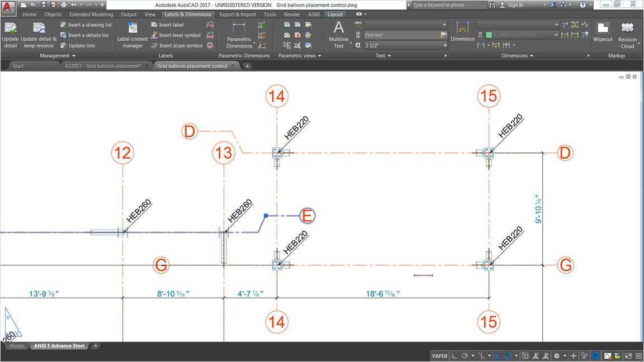Click the Plot printer icon in quick access
Screen dimensions: 644x362
(64, 5)
